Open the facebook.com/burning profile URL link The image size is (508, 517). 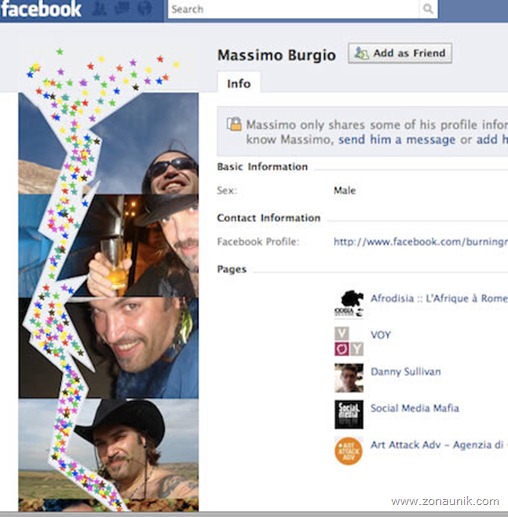[x=421, y=241]
